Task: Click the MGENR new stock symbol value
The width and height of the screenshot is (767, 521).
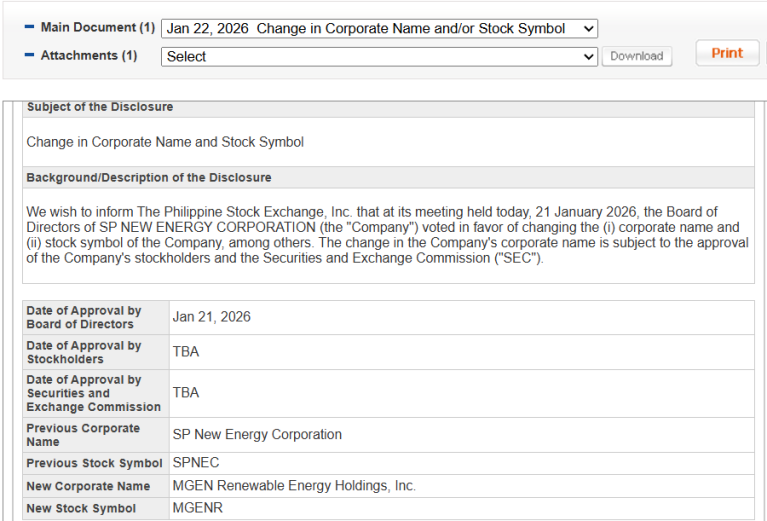Action: tap(197, 508)
